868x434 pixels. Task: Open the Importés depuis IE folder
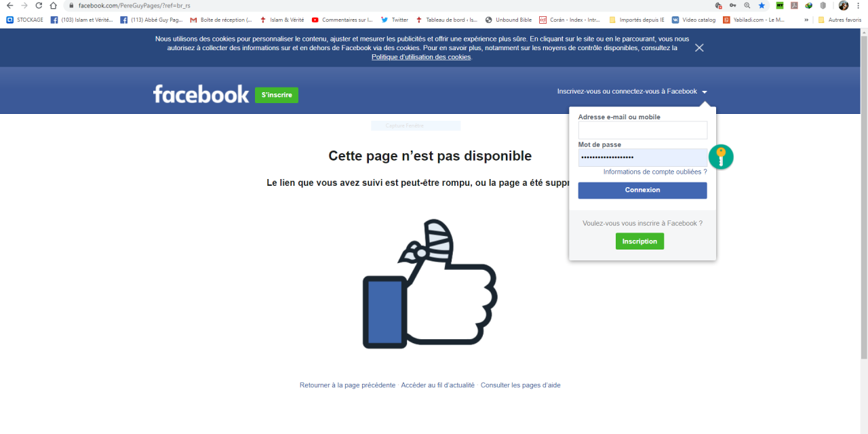pos(637,20)
